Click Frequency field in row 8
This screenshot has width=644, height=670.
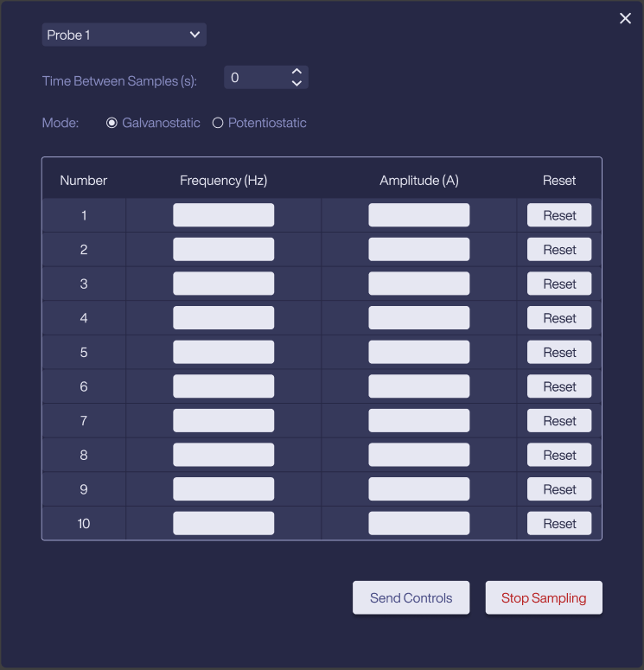pos(224,455)
